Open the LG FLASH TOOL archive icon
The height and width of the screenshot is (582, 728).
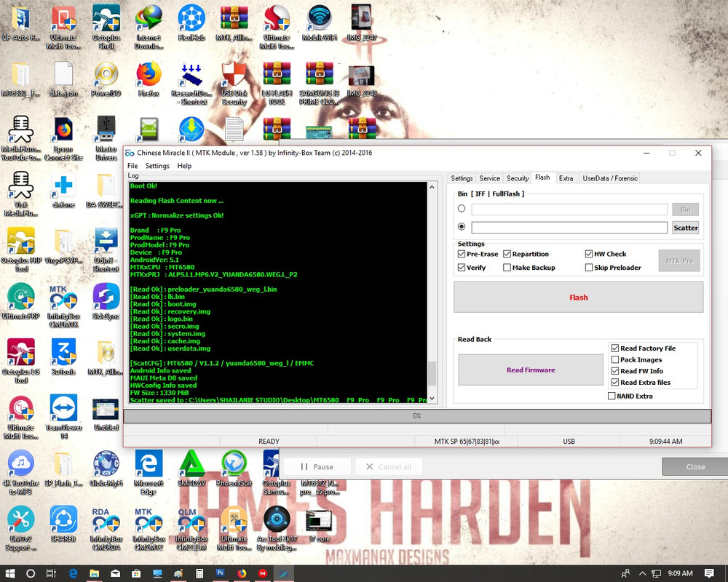point(277,83)
